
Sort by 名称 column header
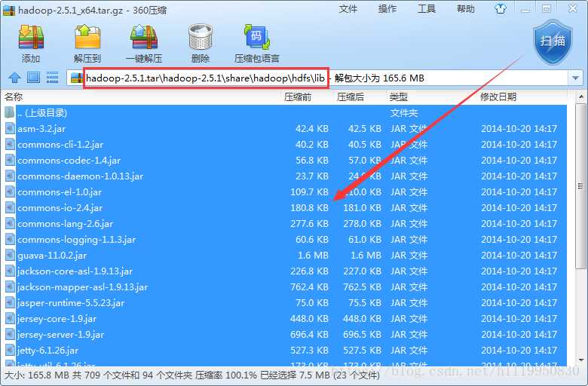pyautogui.click(x=14, y=97)
